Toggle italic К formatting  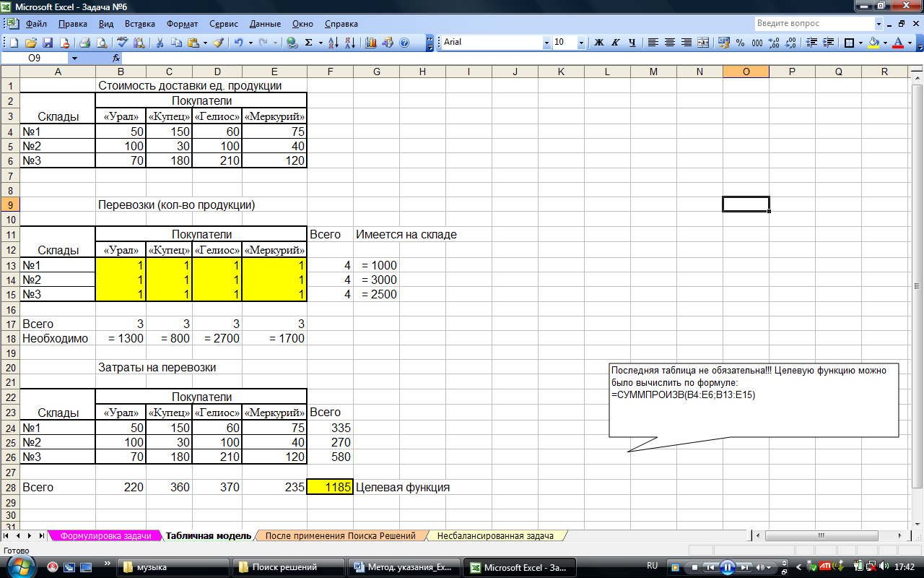[x=616, y=43]
